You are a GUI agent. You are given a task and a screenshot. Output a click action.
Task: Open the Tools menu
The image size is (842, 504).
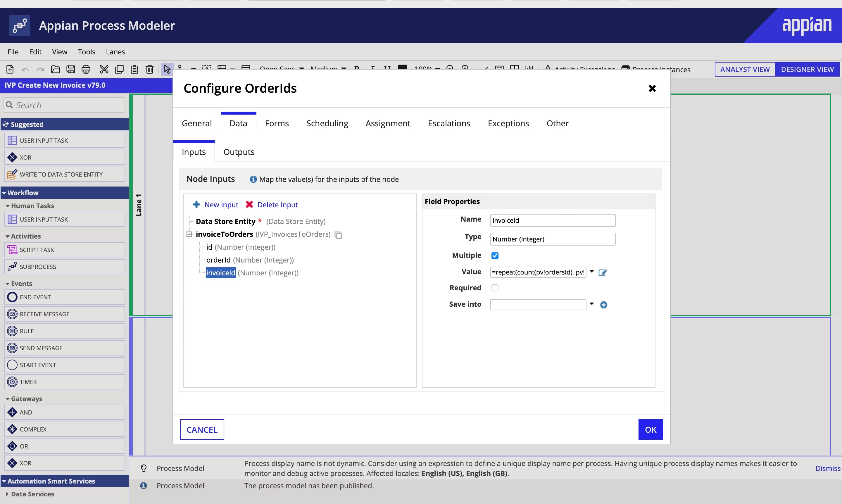(x=86, y=52)
